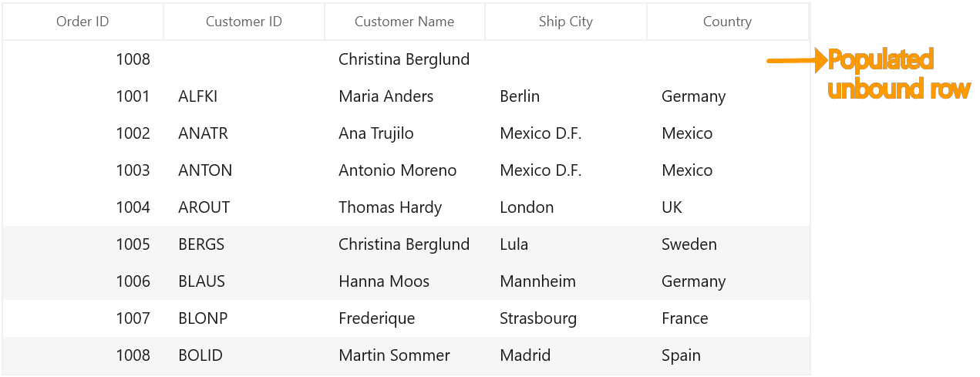Click the Martin Sommer cell
Image resolution: width=980 pixels, height=377 pixels.
tap(405, 355)
